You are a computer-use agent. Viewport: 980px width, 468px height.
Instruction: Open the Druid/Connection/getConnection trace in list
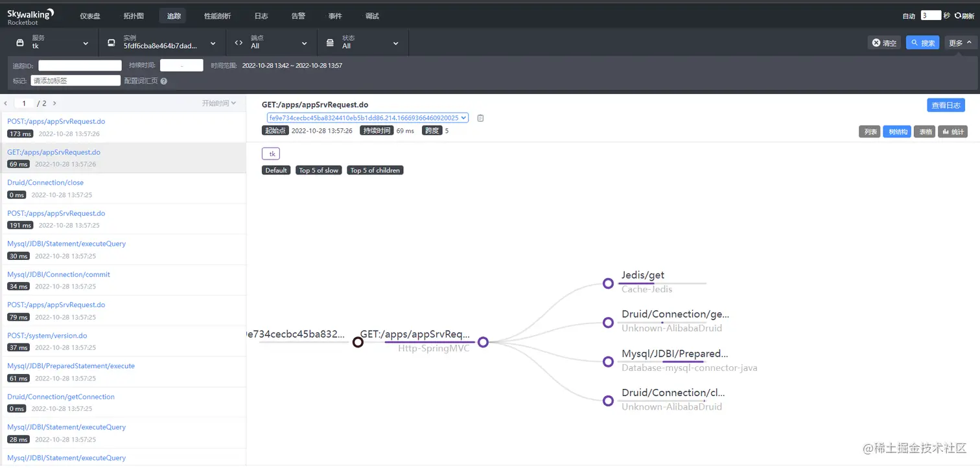(x=123, y=403)
